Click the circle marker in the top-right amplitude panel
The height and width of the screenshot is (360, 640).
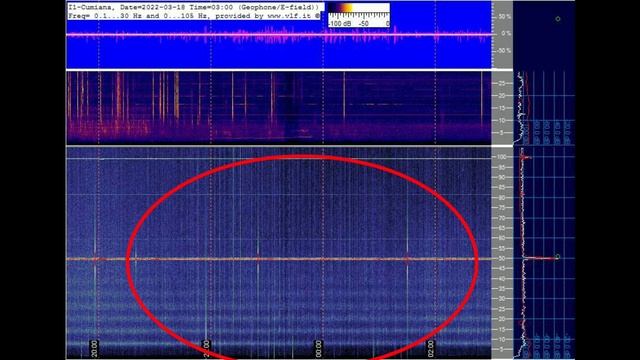[558, 19]
